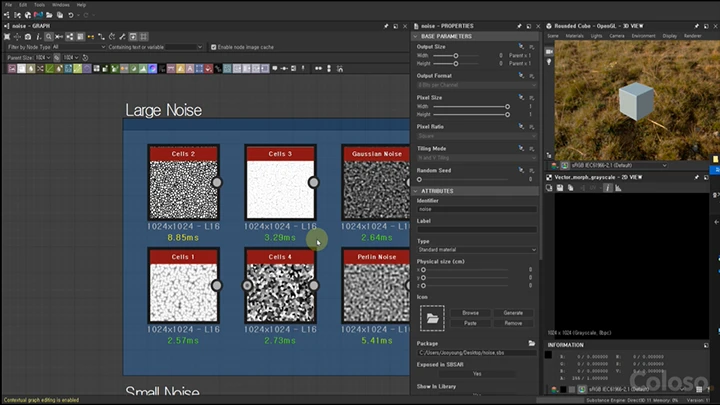720x405 pixels.
Task: Toggle Exposed in SBSAR Yes button
Action: [477, 374]
